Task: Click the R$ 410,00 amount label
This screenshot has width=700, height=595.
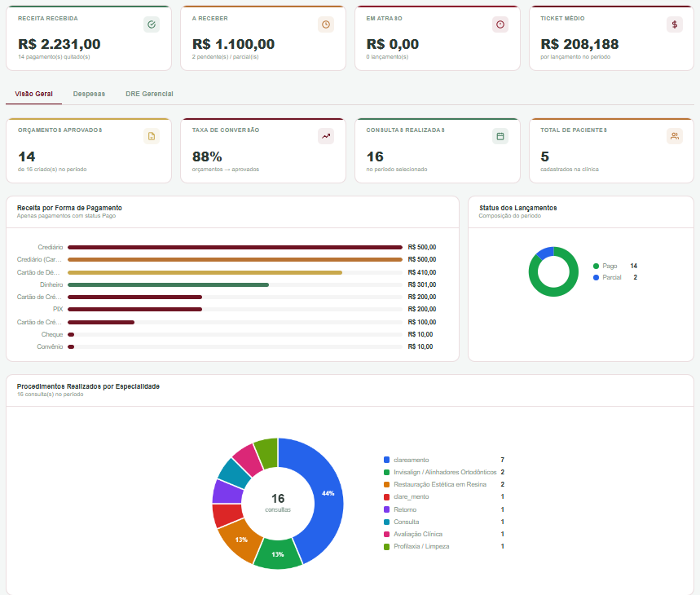Action: pyautogui.click(x=422, y=272)
